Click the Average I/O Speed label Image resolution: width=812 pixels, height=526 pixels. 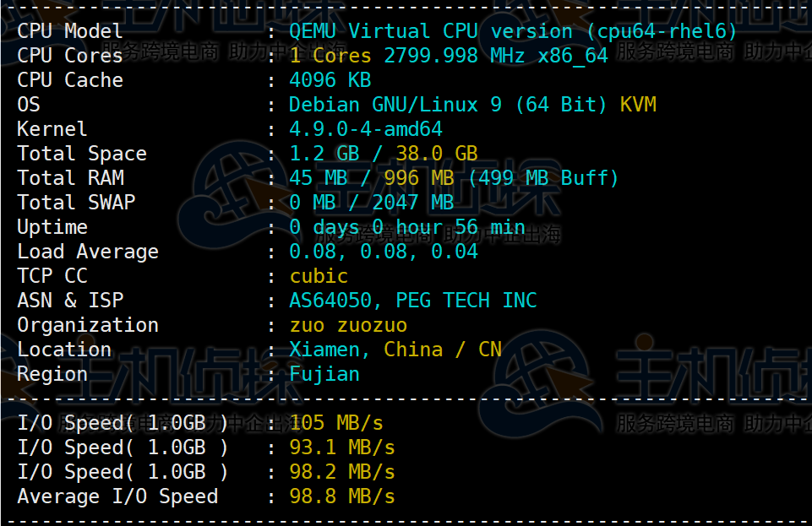(x=117, y=496)
